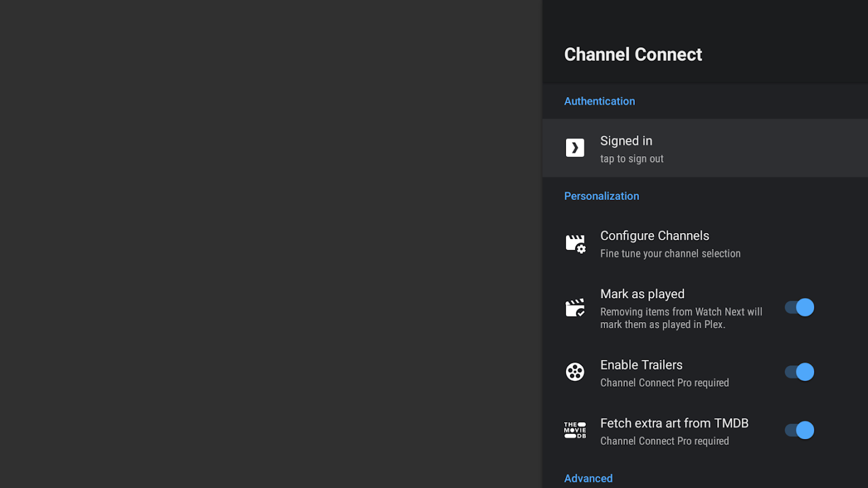Click the 'Mark as played' label
This screenshot has width=868, height=488.
[x=642, y=294]
